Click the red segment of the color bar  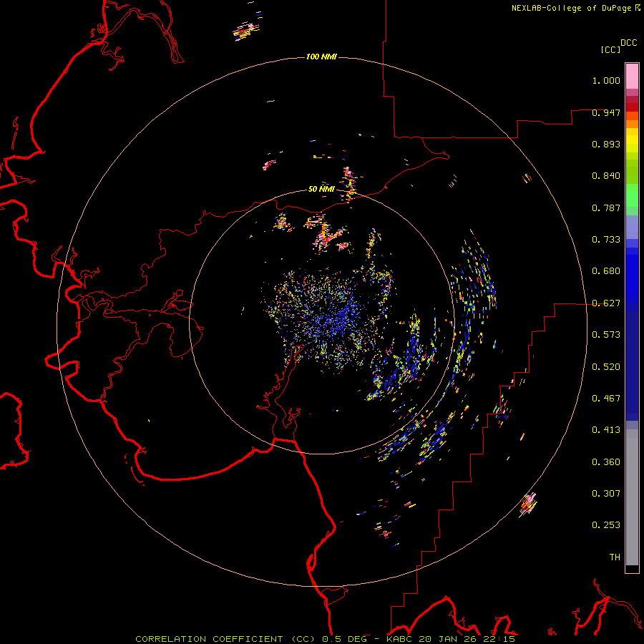[x=632, y=107]
